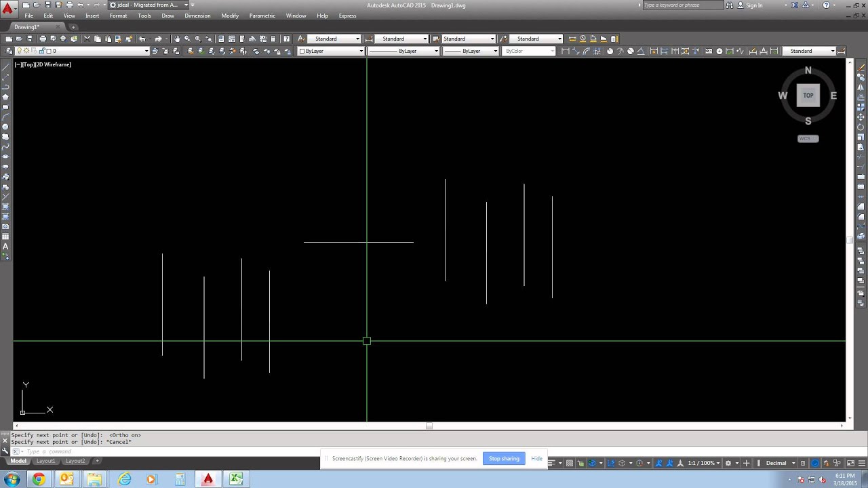This screenshot has height=488, width=868.
Task: Click the ViewCube TOP face
Action: tap(808, 96)
